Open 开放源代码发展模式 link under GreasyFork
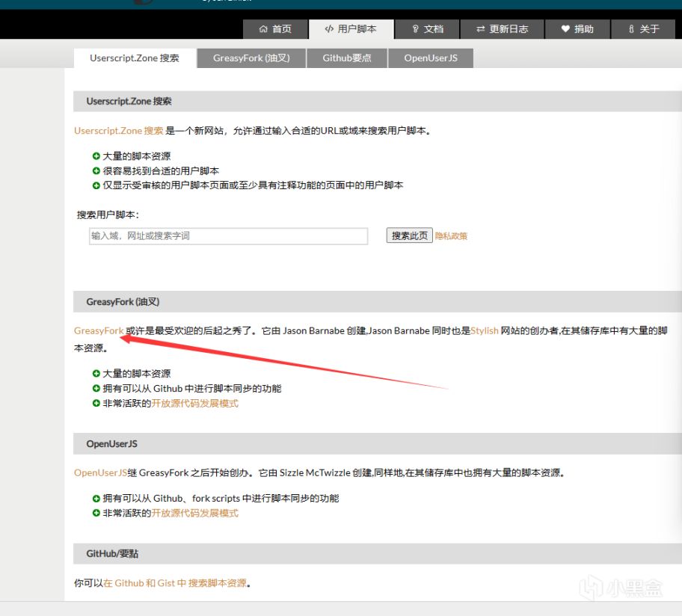Screen dimensions: 682x616 tap(195, 404)
